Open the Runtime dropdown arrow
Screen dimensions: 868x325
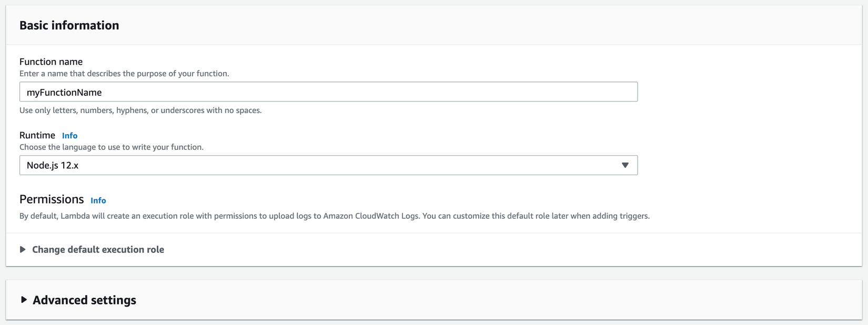tap(625, 165)
